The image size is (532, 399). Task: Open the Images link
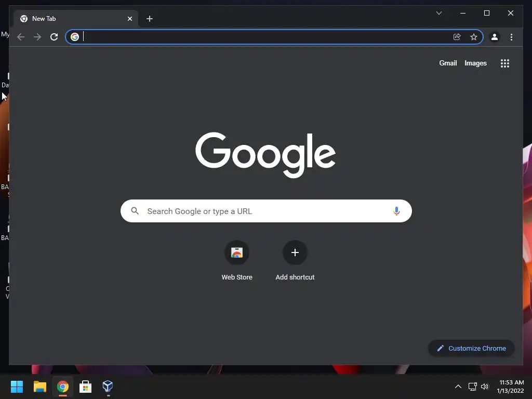[x=475, y=63]
